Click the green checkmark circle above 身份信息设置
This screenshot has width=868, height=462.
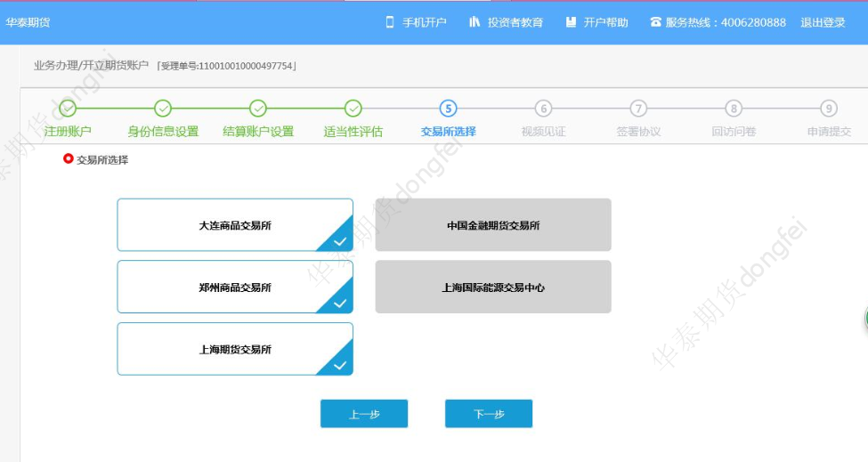click(x=163, y=109)
